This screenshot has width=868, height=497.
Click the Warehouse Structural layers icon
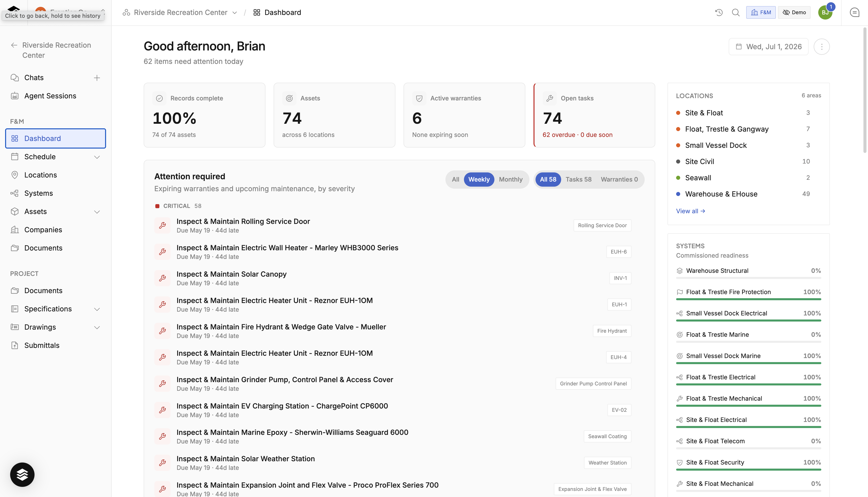point(679,271)
